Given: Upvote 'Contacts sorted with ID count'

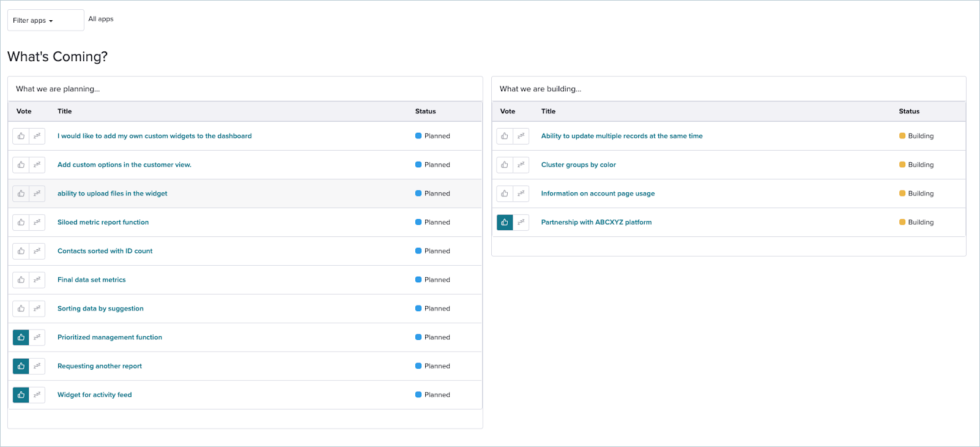Looking at the screenshot, I should pos(21,251).
